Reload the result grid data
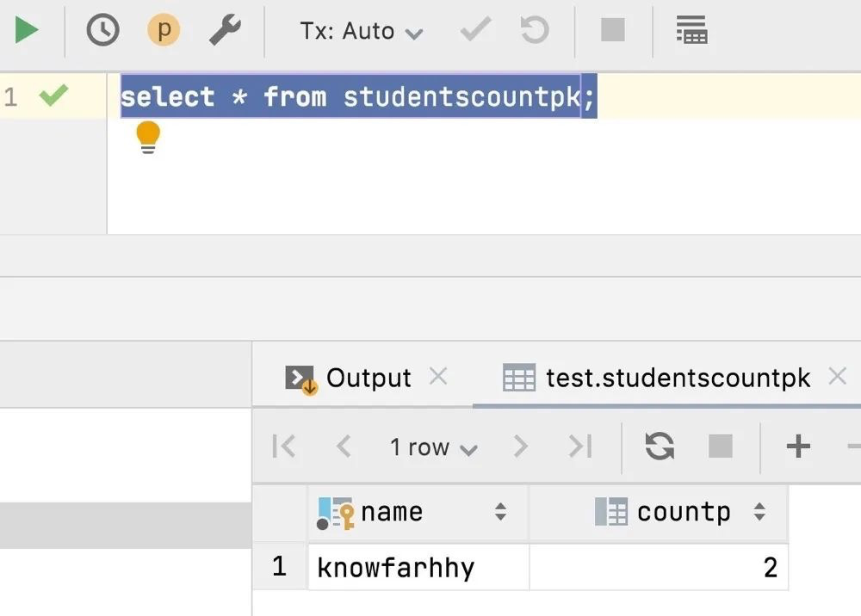 pyautogui.click(x=660, y=446)
